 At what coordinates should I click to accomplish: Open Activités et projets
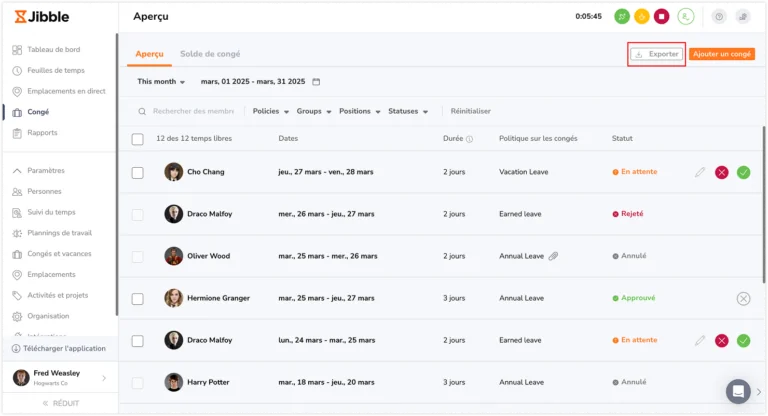click(x=50, y=295)
